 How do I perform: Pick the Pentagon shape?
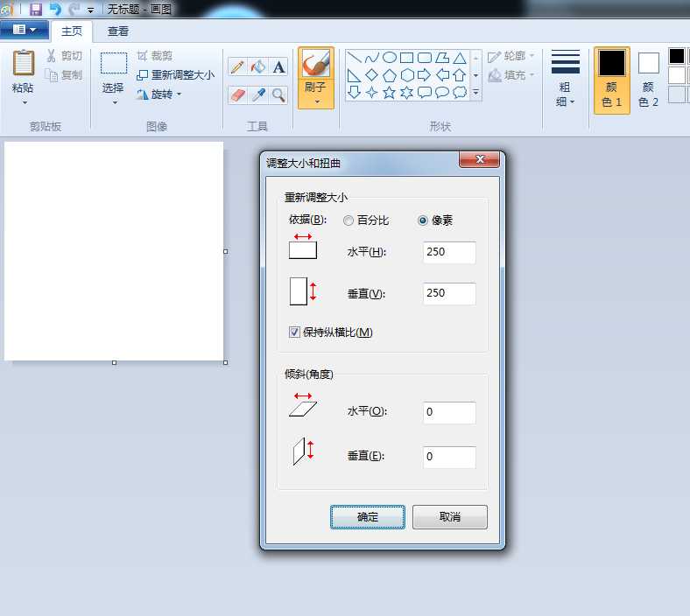click(x=390, y=75)
